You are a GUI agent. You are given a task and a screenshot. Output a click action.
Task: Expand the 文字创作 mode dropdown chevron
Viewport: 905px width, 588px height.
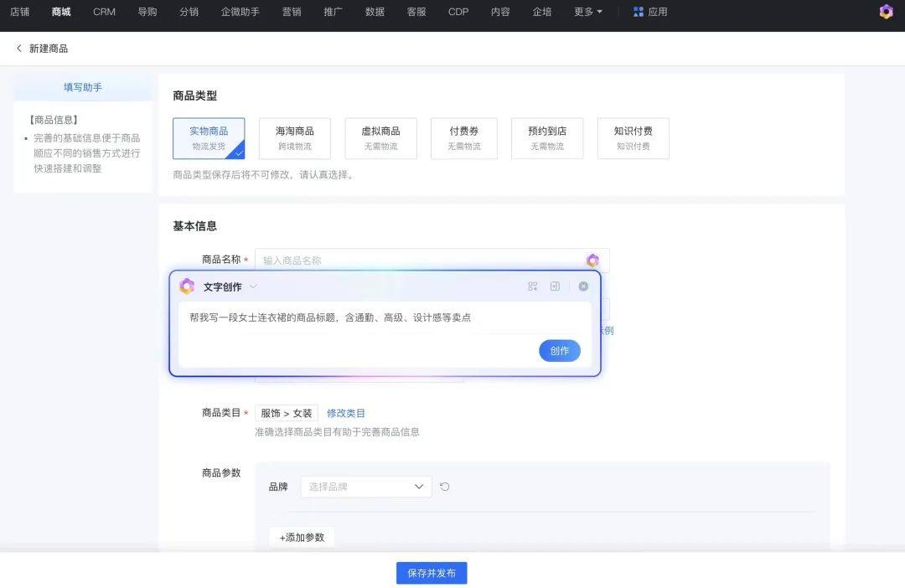[x=254, y=286]
